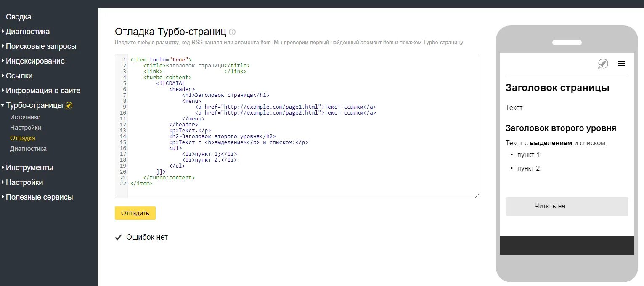
Task: Click the <item turbo="true"> code line
Action: [x=161, y=60]
